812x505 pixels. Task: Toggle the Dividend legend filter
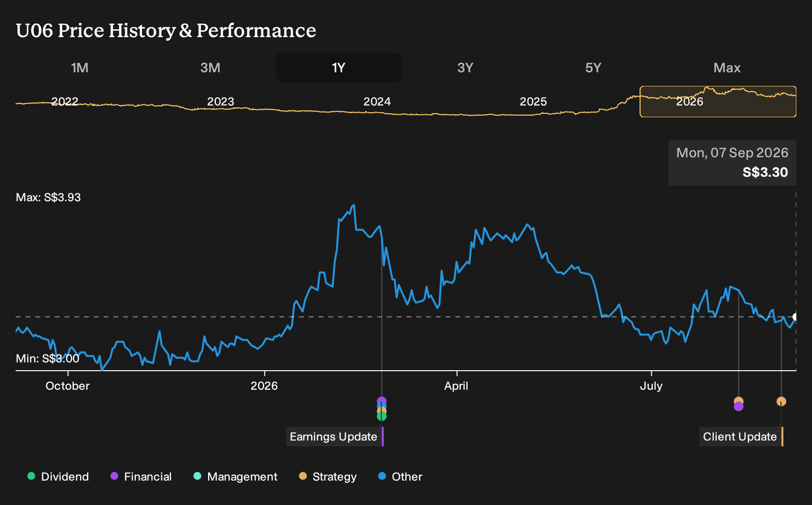[58, 477]
